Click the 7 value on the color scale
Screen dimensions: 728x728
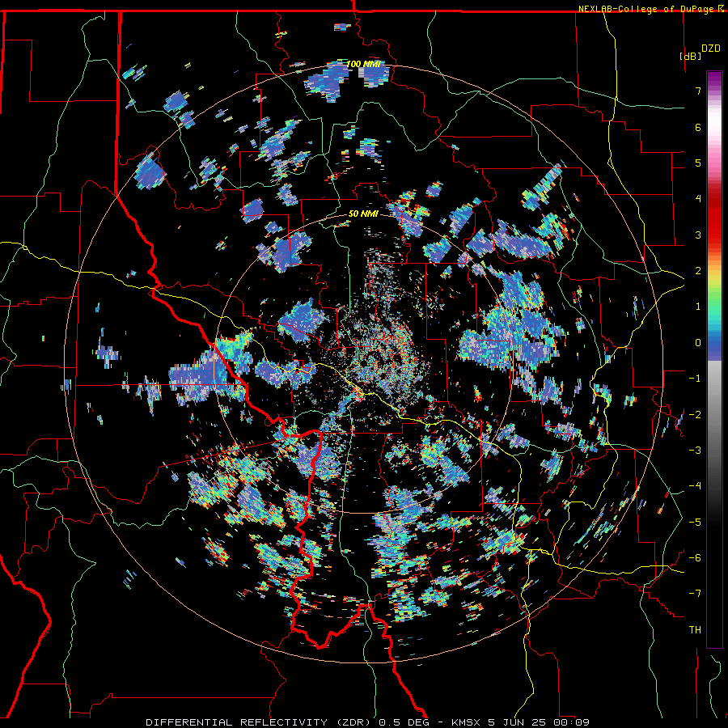coord(698,91)
